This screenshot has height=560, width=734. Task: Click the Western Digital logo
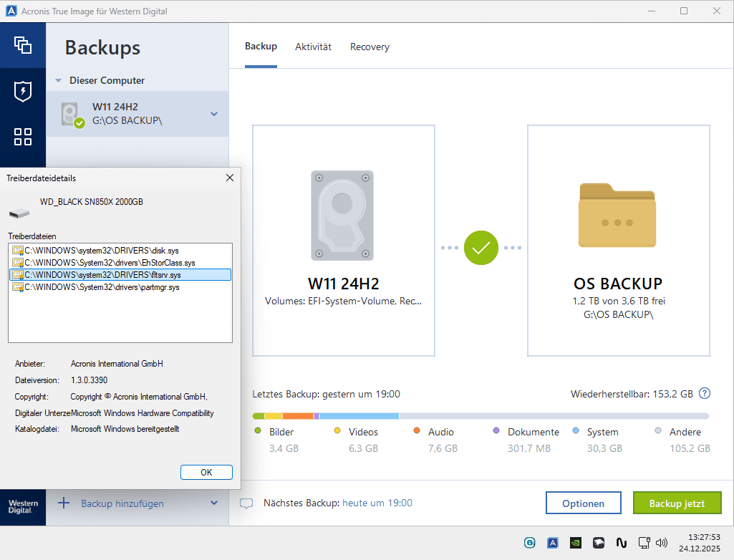(23, 506)
